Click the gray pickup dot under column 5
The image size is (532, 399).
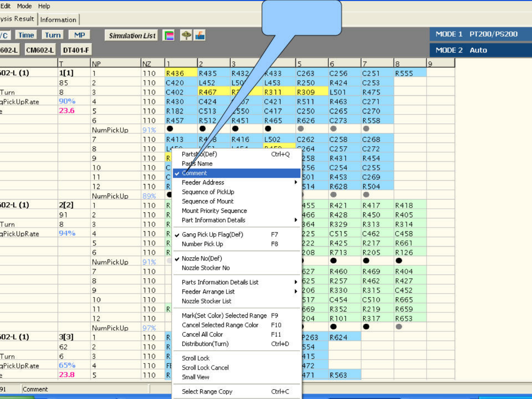[x=301, y=129]
